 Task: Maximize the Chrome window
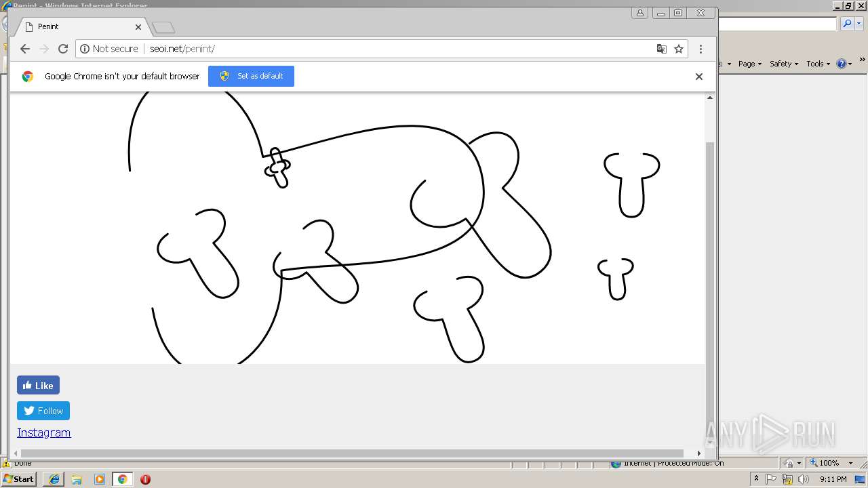click(677, 13)
